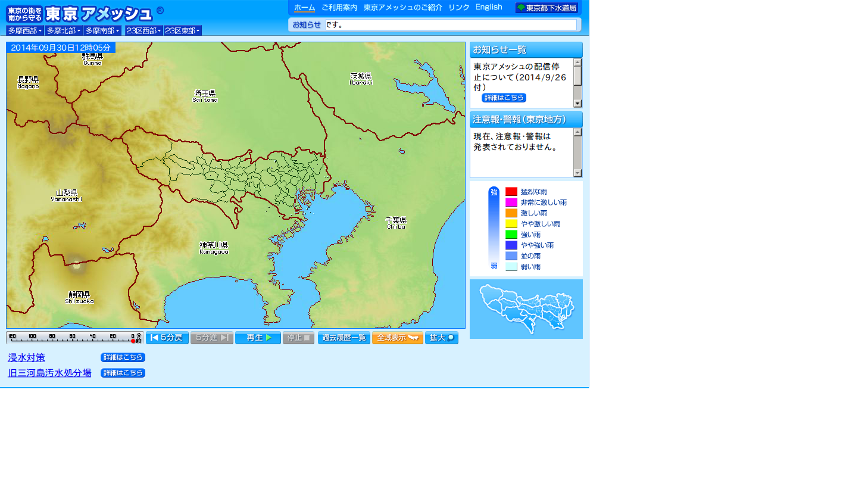Click the 神奈川県 Kanagawa map label
This screenshot has height=480, width=868.
(x=214, y=248)
